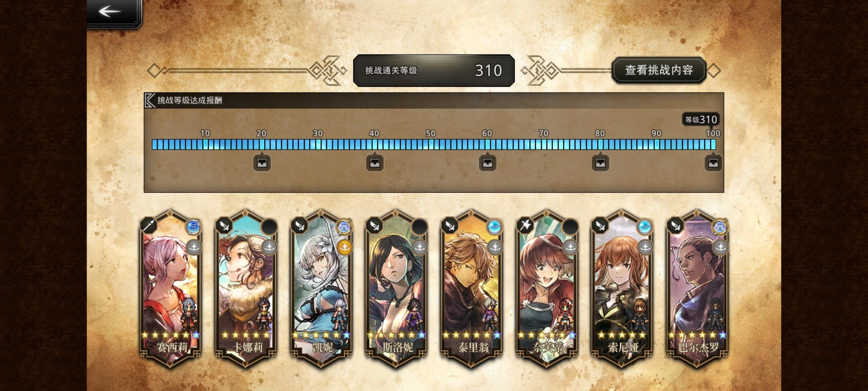Open the level 80 reward chest
The width and height of the screenshot is (868, 391).
pos(600,163)
